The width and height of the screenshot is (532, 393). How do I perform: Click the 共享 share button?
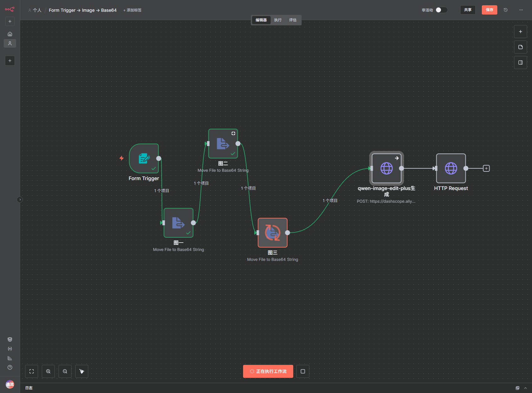[x=468, y=10]
